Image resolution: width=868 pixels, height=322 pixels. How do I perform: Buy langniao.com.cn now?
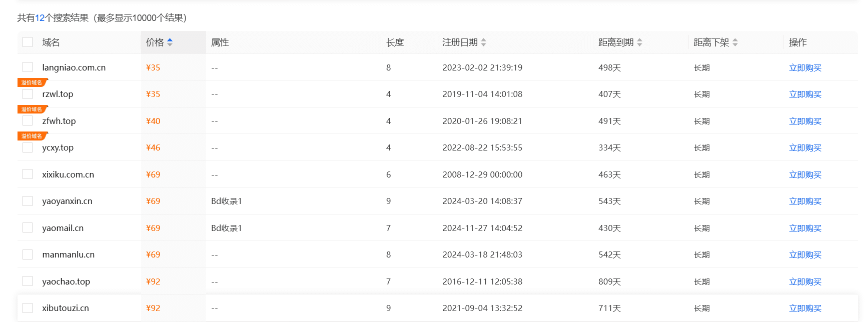805,67
